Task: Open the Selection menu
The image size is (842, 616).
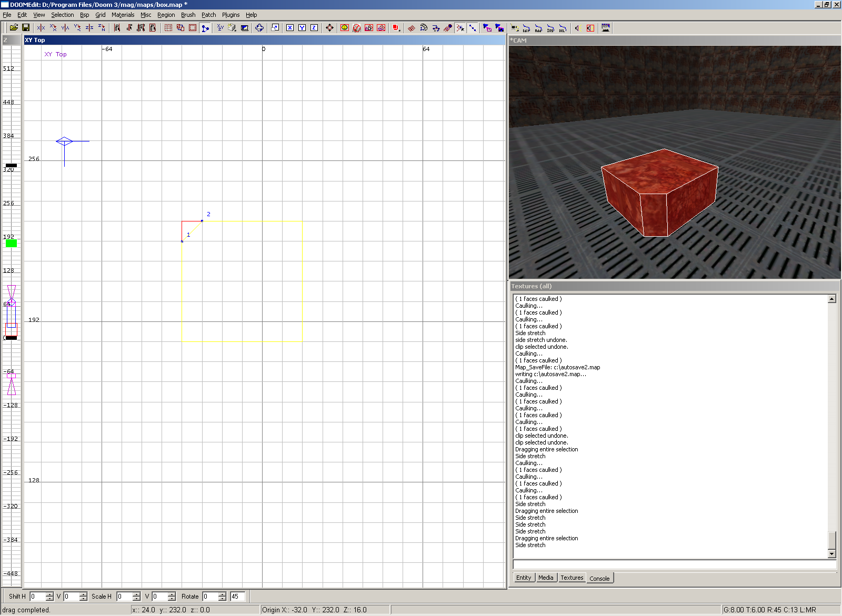Action: (x=63, y=15)
